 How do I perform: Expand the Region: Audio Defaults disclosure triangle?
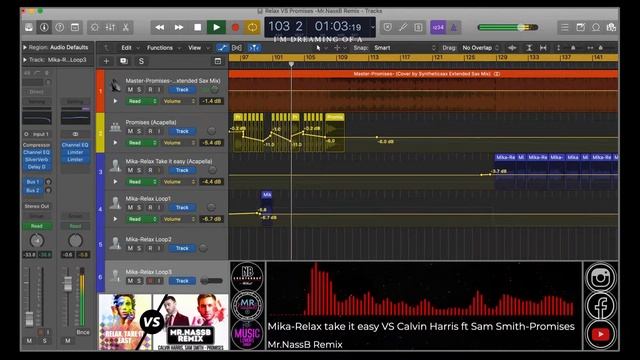point(25,47)
